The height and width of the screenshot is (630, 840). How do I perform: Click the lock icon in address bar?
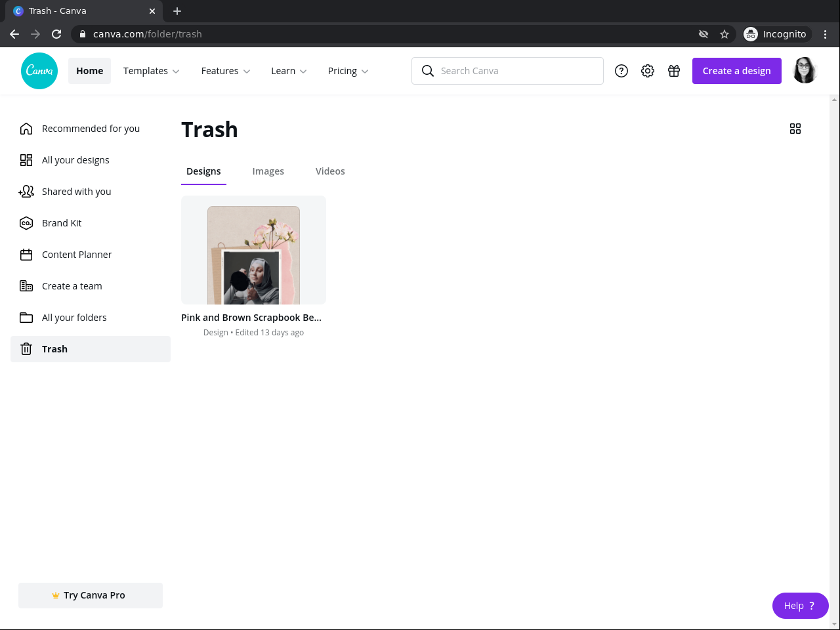[83, 34]
